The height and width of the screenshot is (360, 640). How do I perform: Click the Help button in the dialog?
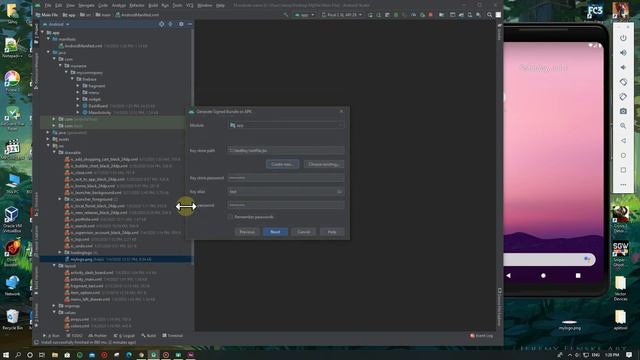pos(332,232)
